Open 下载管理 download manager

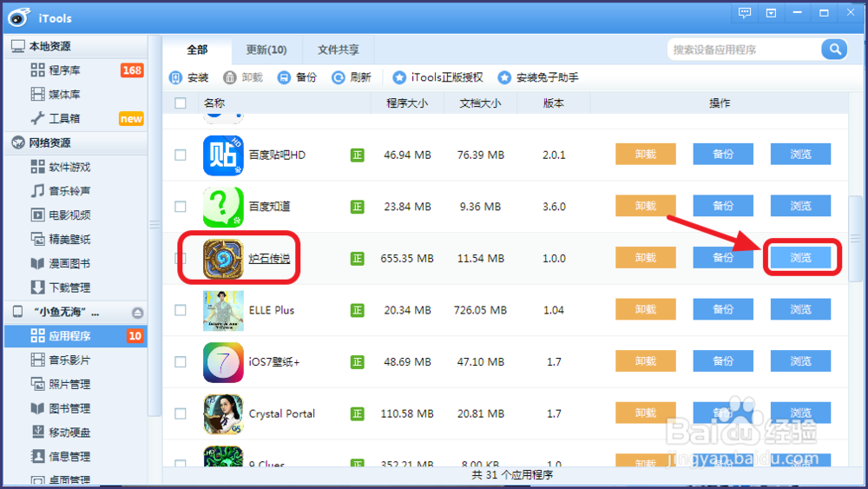point(76,287)
